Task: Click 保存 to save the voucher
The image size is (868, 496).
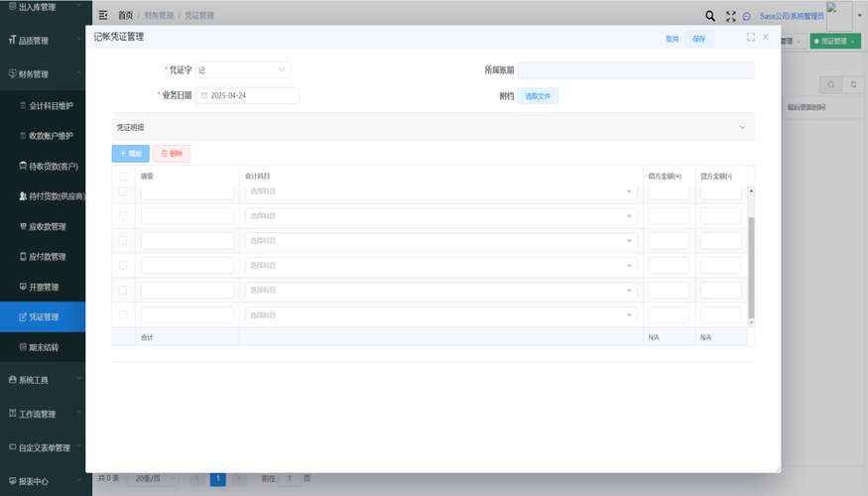Action: pyautogui.click(x=698, y=39)
